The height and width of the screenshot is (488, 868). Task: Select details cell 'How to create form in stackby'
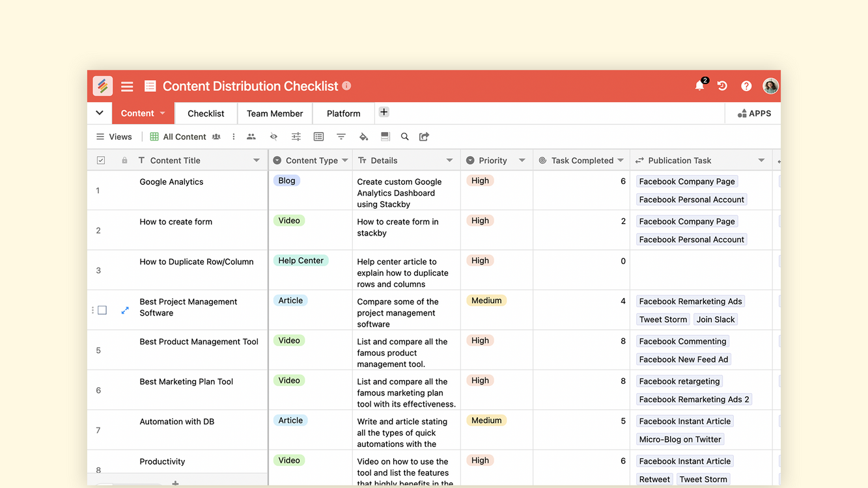click(406, 230)
